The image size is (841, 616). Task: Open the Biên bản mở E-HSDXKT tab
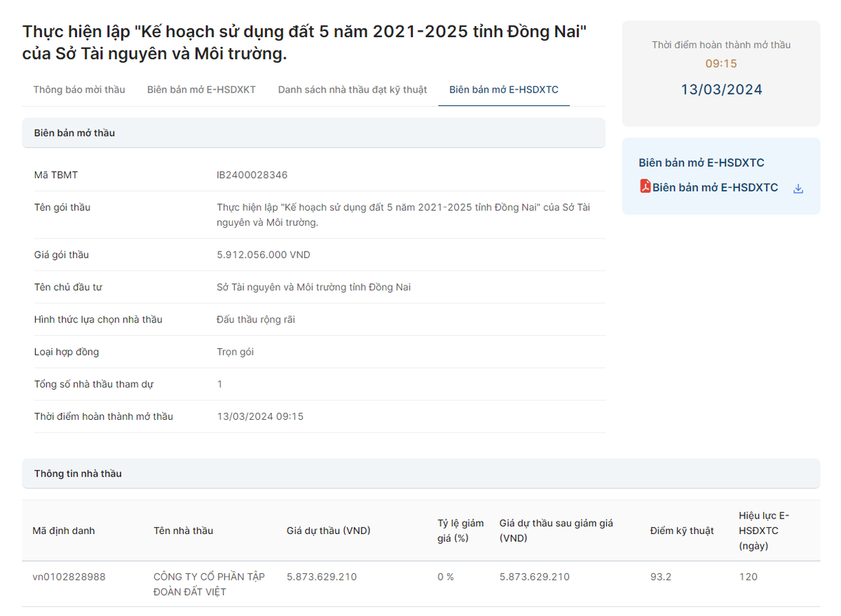pyautogui.click(x=202, y=90)
